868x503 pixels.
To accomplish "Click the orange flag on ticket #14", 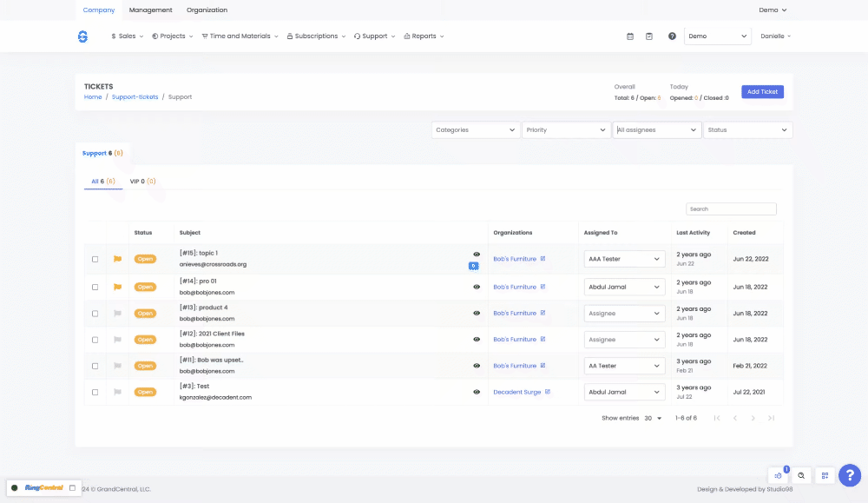I will (117, 287).
